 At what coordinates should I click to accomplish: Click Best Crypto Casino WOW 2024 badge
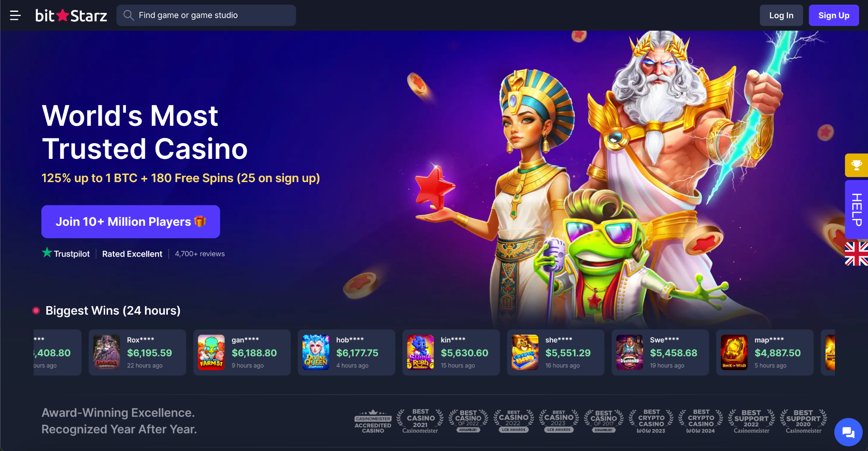(701, 421)
